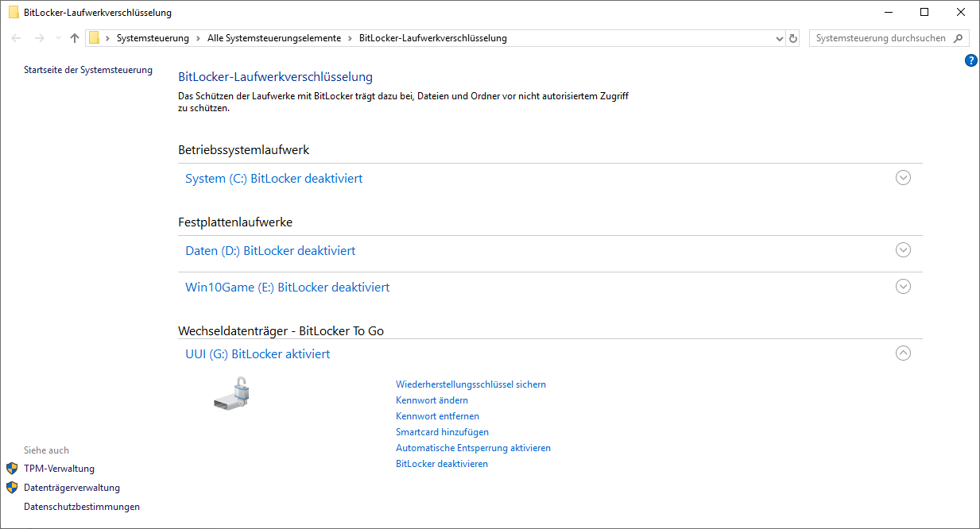Viewport: 980px width, 529px height.
Task: Minimize the BitLocker window
Action: [888, 13]
